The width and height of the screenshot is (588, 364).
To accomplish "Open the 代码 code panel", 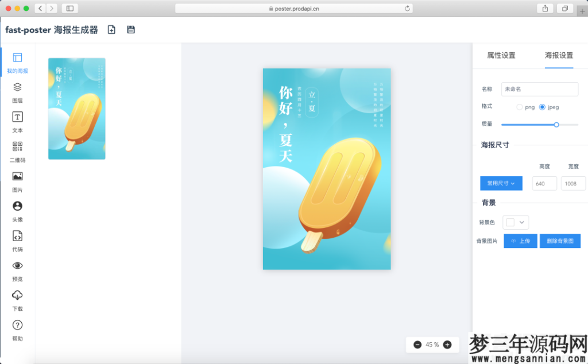I will (17, 236).
